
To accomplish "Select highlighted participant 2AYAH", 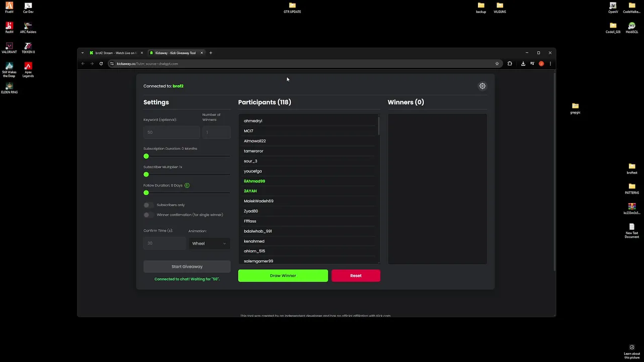I will (250, 191).
